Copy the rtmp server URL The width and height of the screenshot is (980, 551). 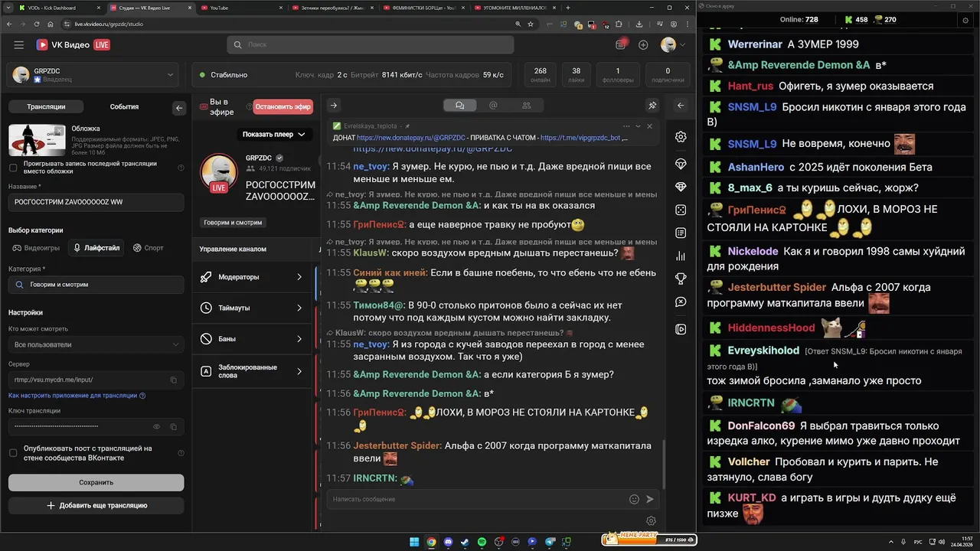[x=173, y=380]
